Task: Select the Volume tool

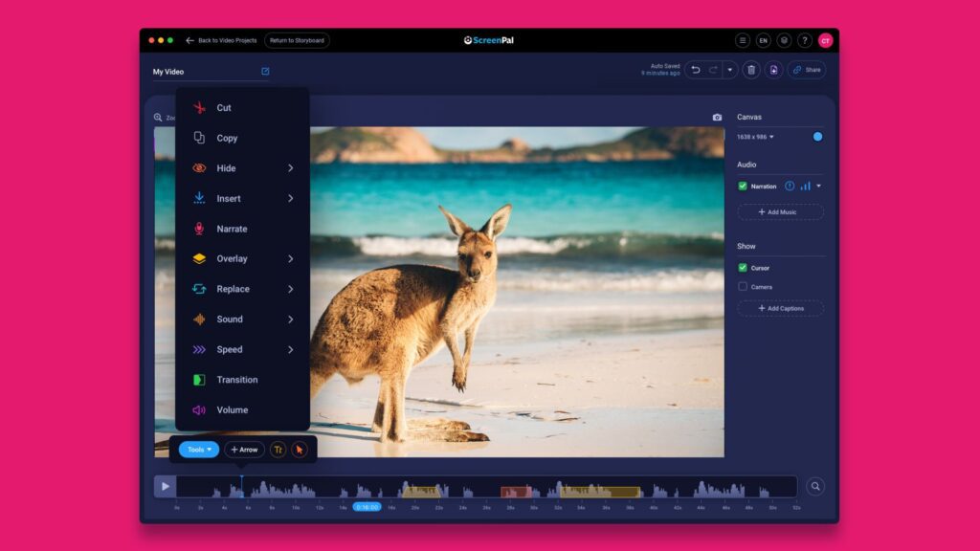Action: tap(230, 409)
